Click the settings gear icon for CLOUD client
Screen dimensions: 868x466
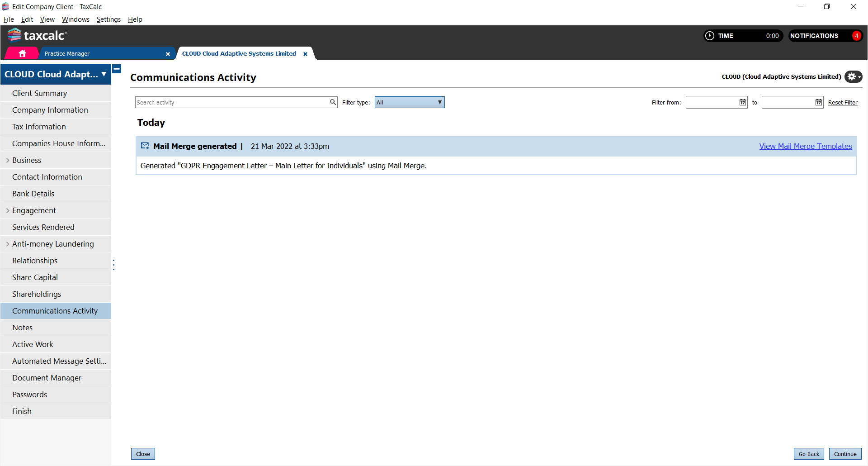pyautogui.click(x=853, y=77)
